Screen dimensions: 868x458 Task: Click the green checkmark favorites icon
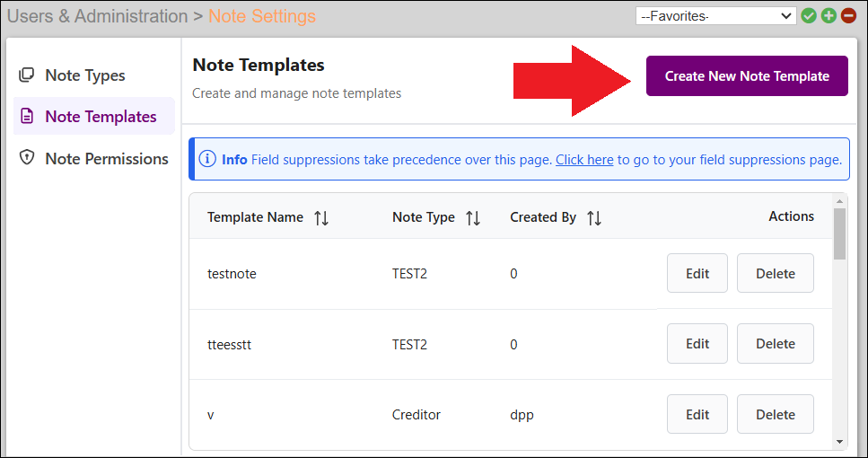tap(809, 16)
